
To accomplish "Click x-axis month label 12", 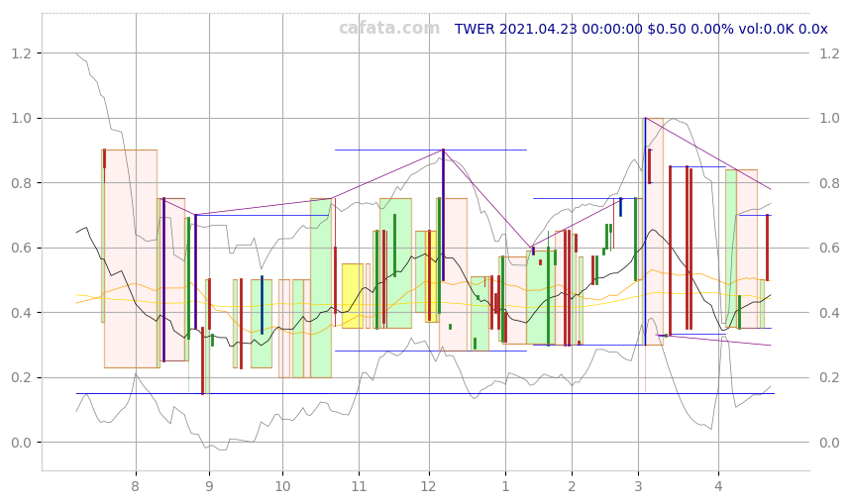I will [429, 486].
